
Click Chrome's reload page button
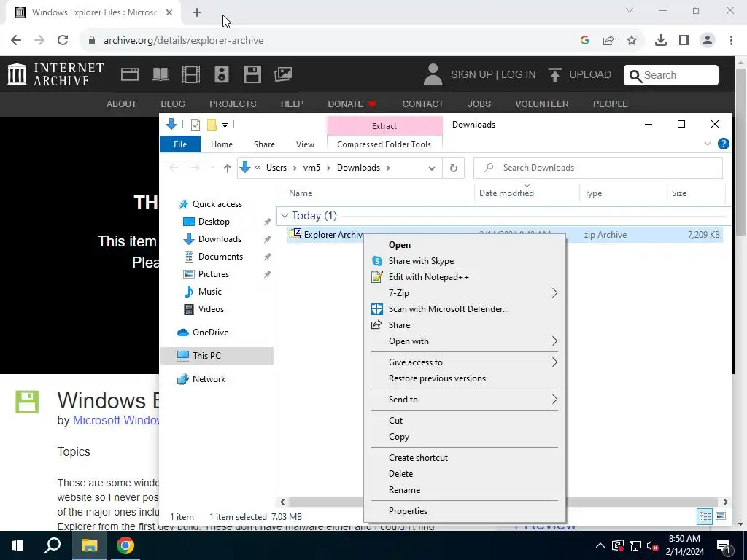pyautogui.click(x=63, y=40)
